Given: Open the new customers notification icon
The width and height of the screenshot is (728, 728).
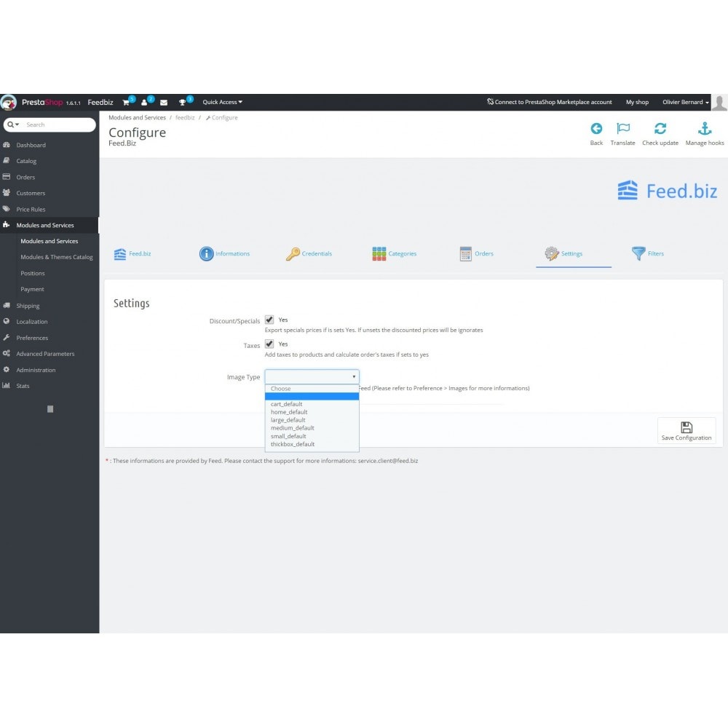Looking at the screenshot, I should tap(144, 103).
